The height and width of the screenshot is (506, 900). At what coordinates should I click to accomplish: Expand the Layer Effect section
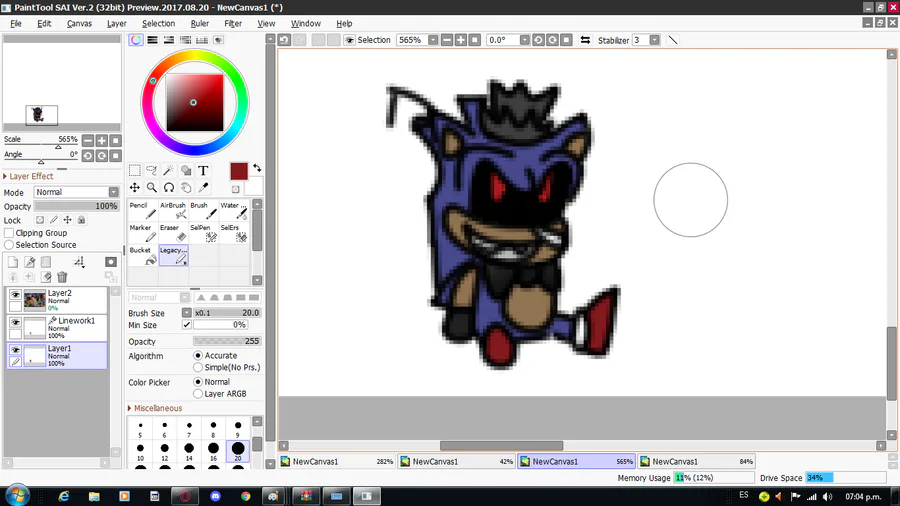pyautogui.click(x=29, y=176)
